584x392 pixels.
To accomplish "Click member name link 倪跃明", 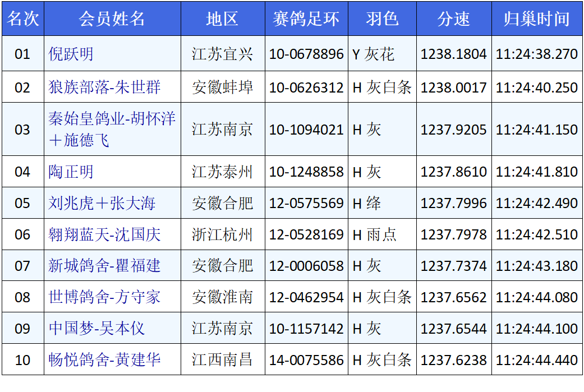I will 71,54.
